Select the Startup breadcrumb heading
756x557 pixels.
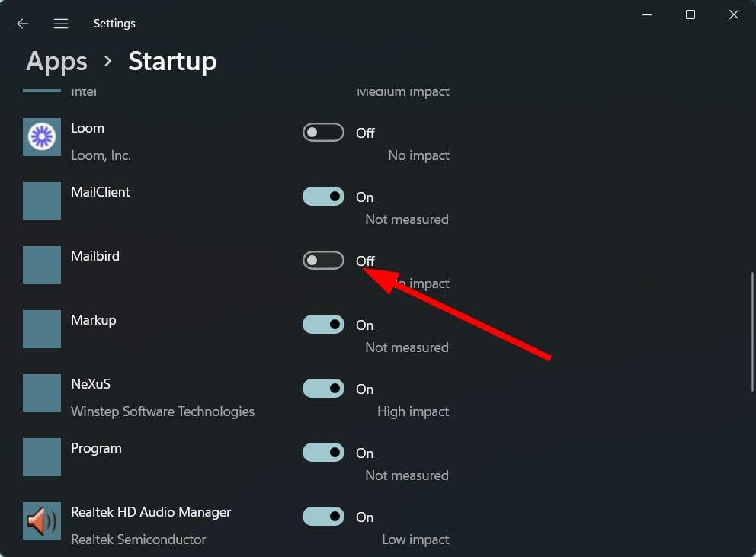tap(172, 61)
